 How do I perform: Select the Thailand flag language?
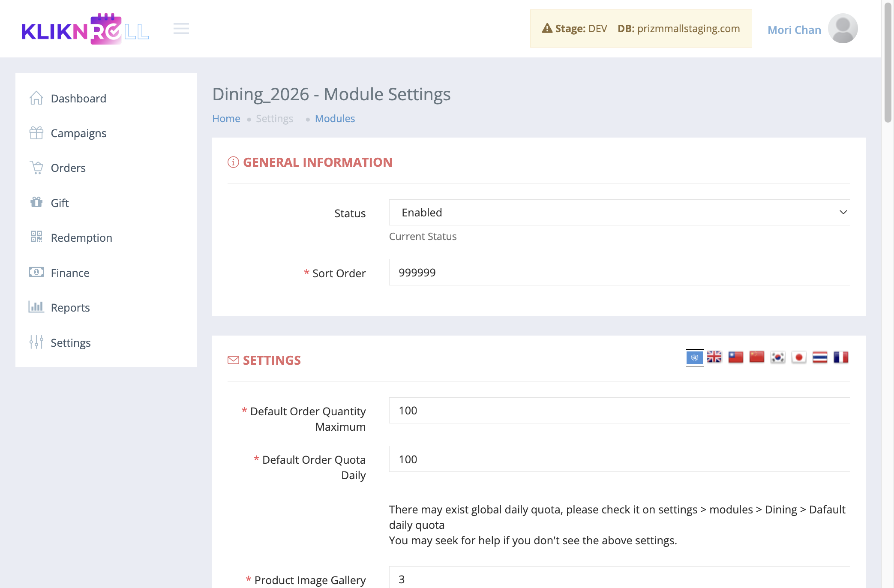coord(820,357)
